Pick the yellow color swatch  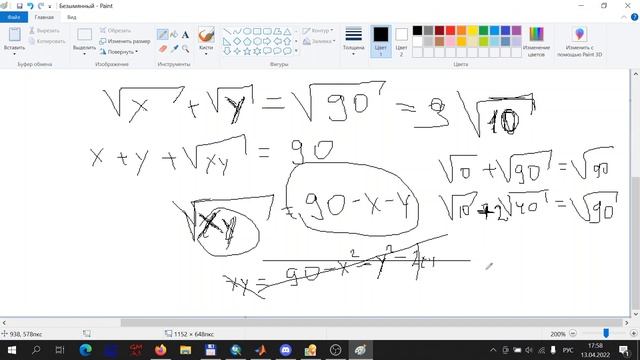click(472, 31)
